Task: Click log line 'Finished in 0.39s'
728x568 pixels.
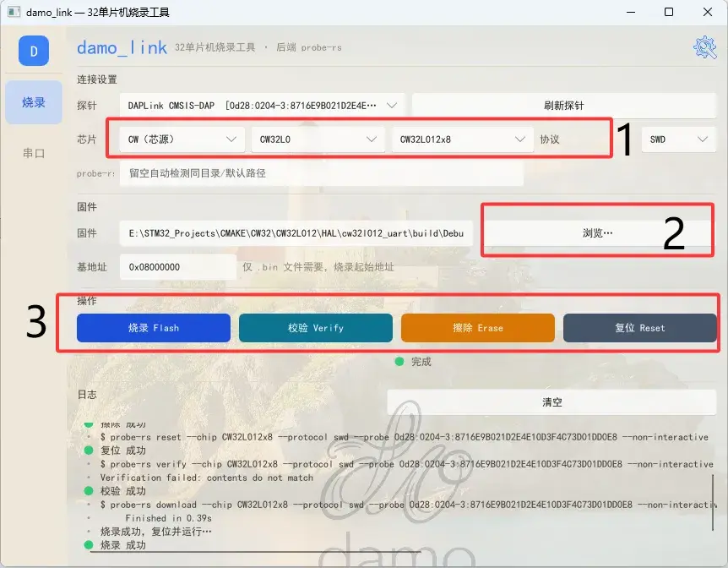Action: 169,518
